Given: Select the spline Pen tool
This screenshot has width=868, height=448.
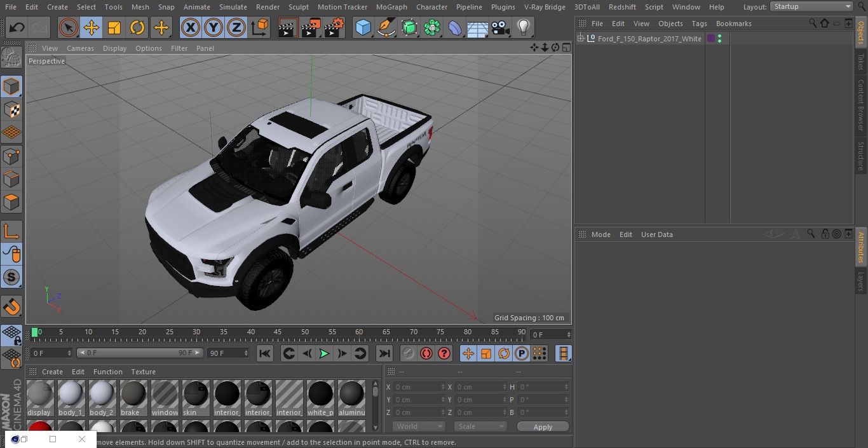Looking at the screenshot, I should (386, 27).
